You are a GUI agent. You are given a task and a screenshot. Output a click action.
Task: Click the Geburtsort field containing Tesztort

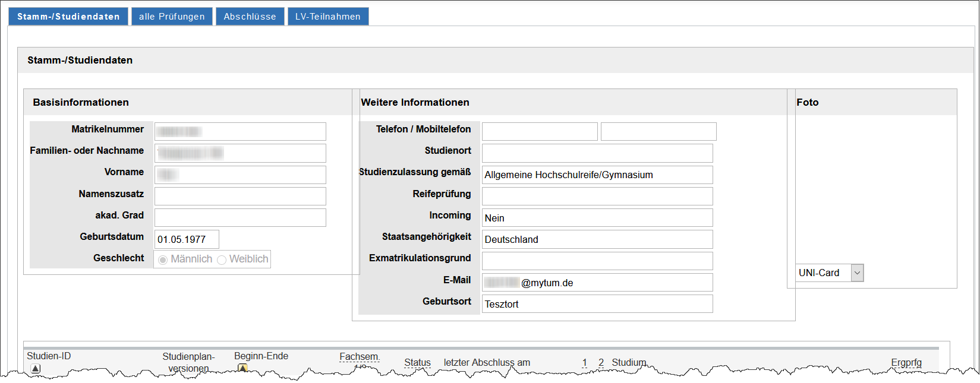tap(597, 304)
